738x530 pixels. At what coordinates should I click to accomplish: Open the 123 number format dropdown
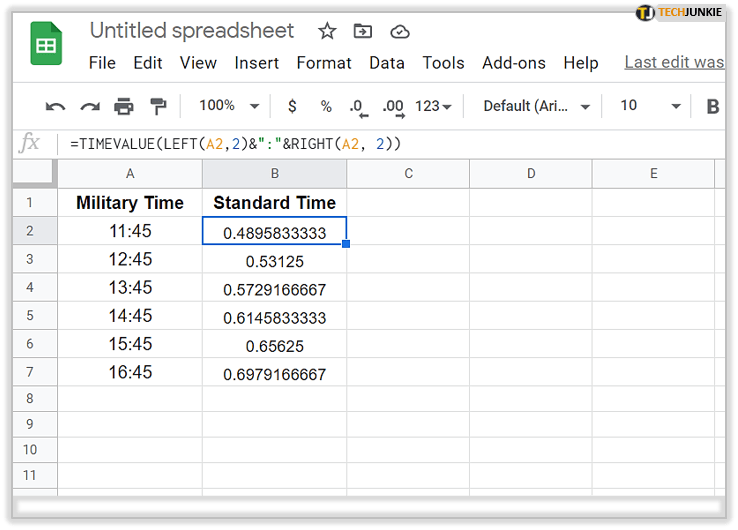[433, 106]
